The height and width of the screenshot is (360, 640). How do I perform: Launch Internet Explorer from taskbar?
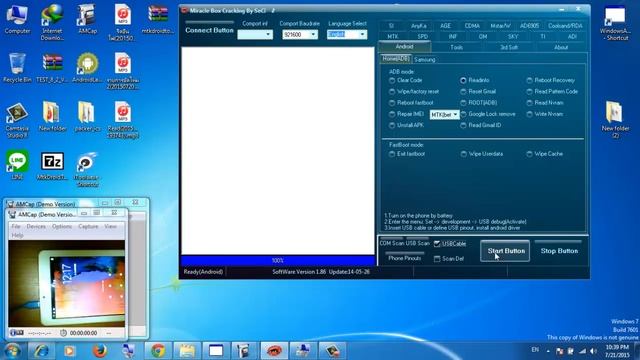42,351
